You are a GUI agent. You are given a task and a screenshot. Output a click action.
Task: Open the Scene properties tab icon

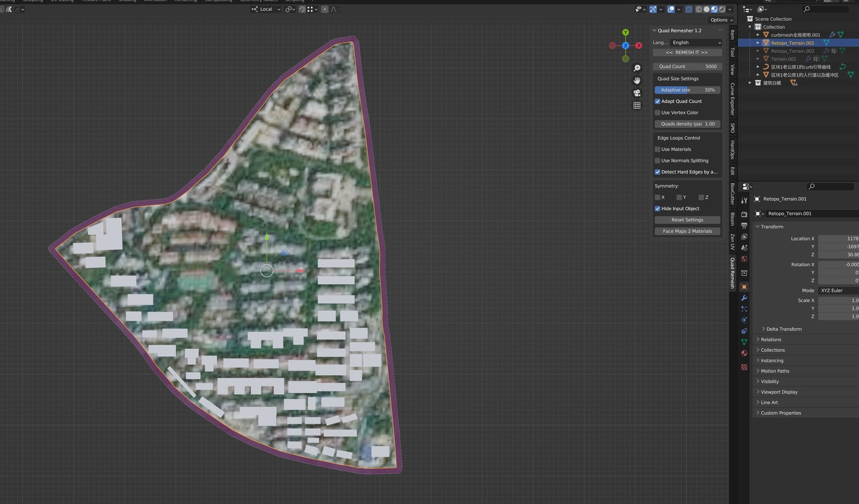(x=744, y=248)
